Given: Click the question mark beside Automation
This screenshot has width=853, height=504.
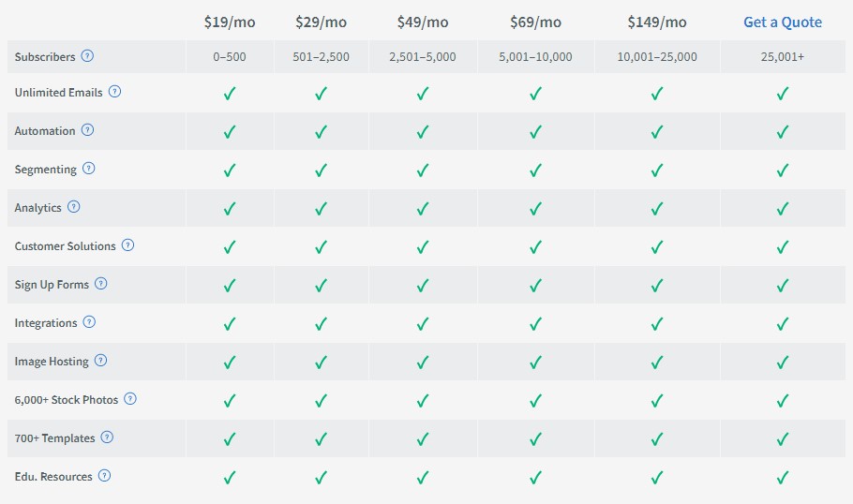Looking at the screenshot, I should pyautogui.click(x=87, y=130).
